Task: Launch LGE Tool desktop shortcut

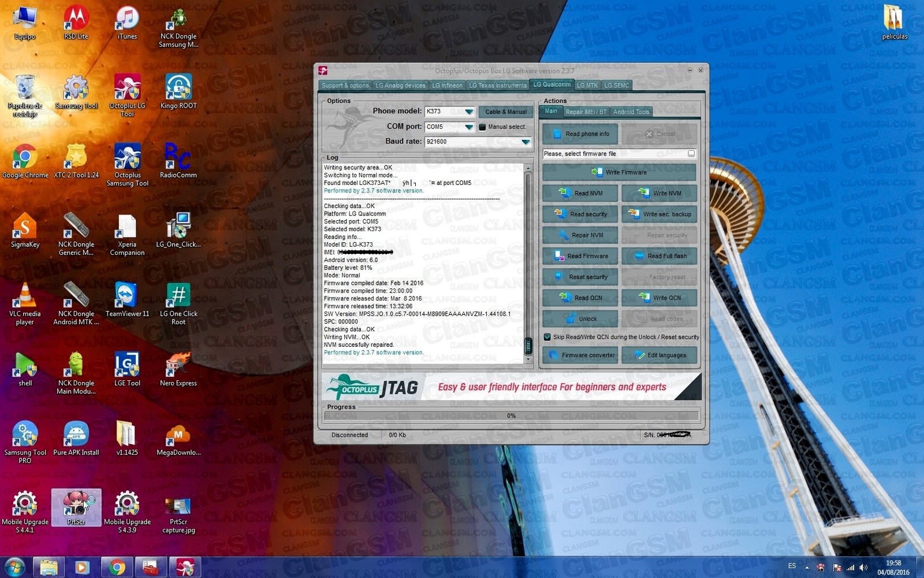Action: 127,370
